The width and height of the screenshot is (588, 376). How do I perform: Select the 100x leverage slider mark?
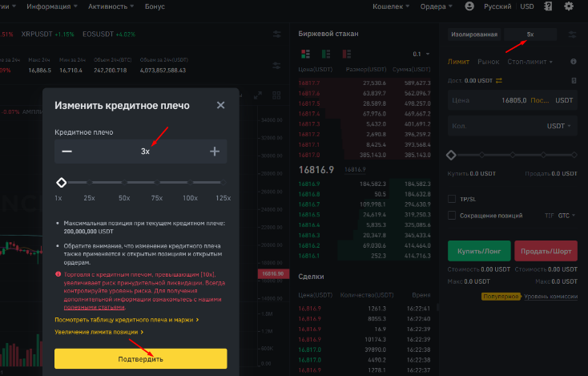(190, 183)
